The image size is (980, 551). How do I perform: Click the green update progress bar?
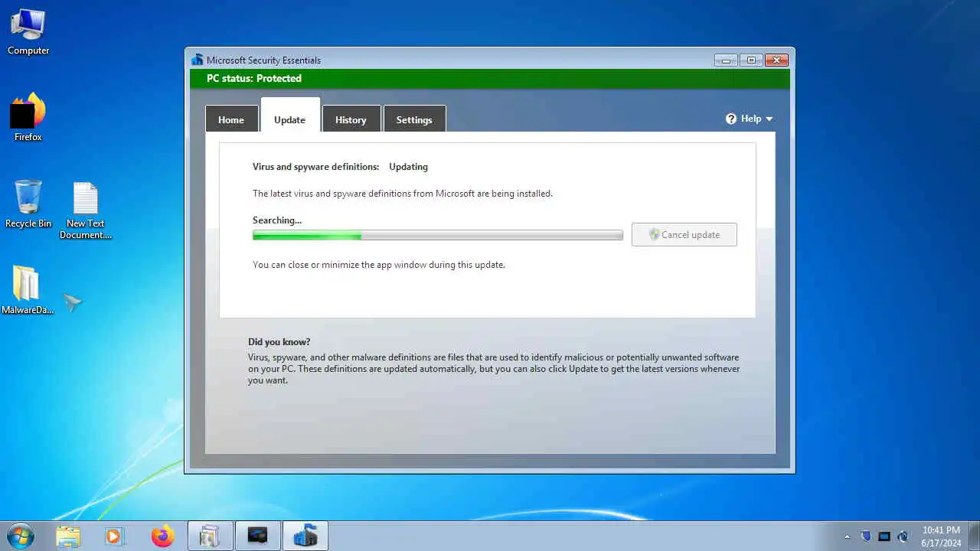(438, 236)
